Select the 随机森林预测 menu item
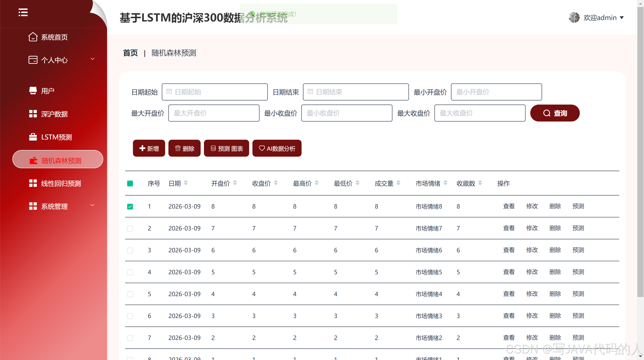The height and width of the screenshot is (360, 644). tap(58, 159)
